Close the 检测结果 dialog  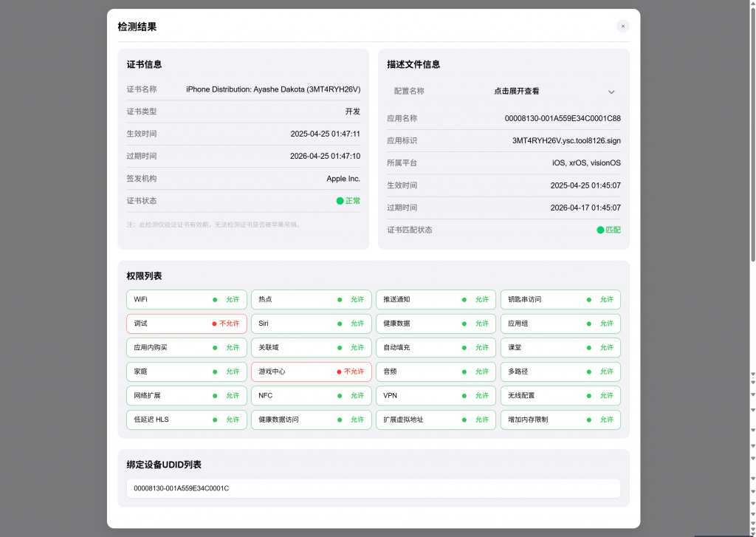point(622,26)
